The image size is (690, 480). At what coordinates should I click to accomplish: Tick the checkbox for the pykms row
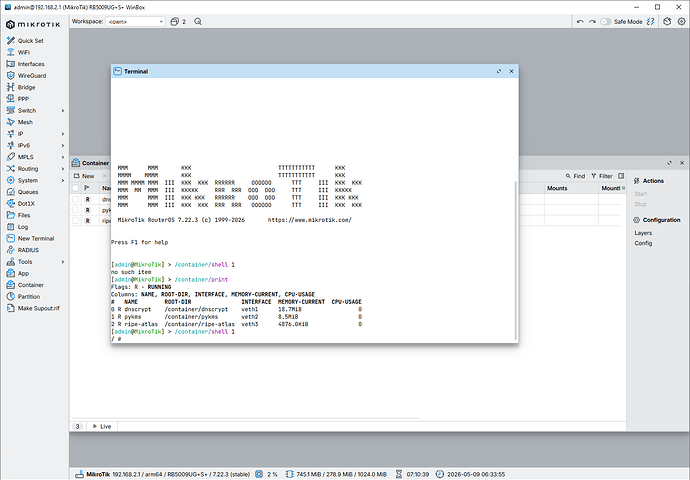[76, 210]
